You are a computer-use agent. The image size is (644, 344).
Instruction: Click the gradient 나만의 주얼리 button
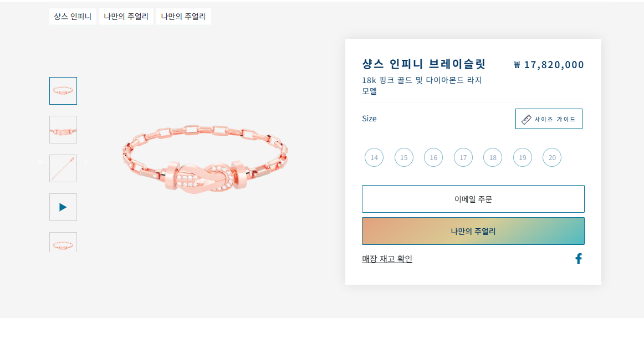point(473,230)
